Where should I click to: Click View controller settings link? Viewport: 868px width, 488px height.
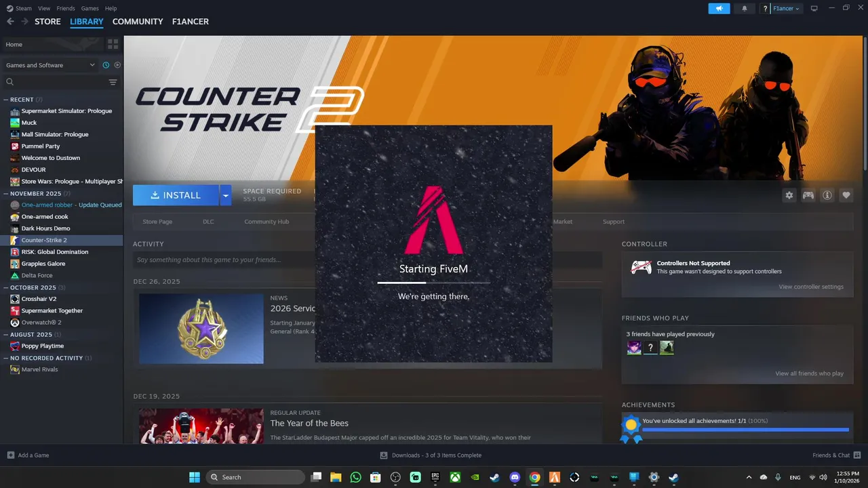click(x=811, y=287)
